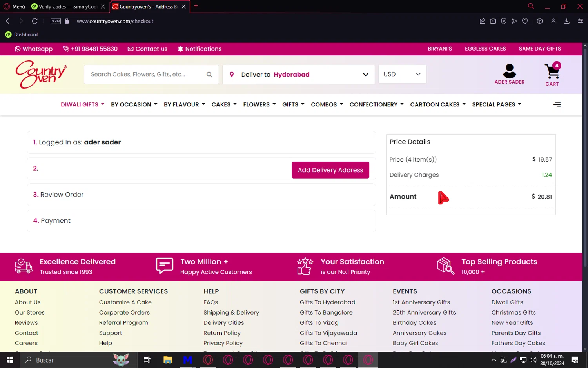
Task: Open the shopping CART icon
Action: point(552,75)
